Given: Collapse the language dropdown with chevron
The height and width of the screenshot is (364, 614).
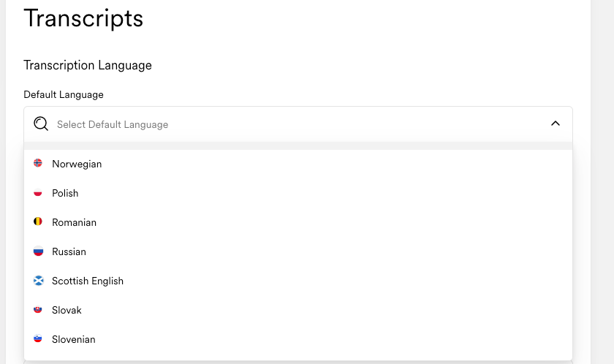Looking at the screenshot, I should pyautogui.click(x=556, y=124).
